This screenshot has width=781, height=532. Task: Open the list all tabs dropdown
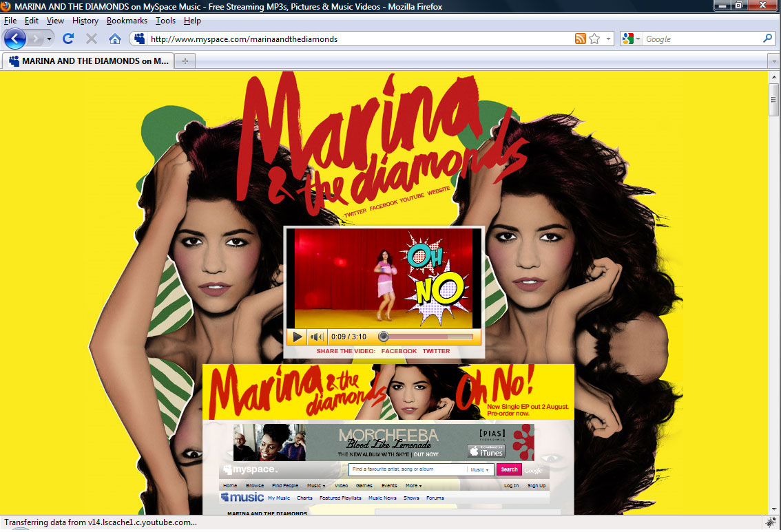pyautogui.click(x=773, y=61)
